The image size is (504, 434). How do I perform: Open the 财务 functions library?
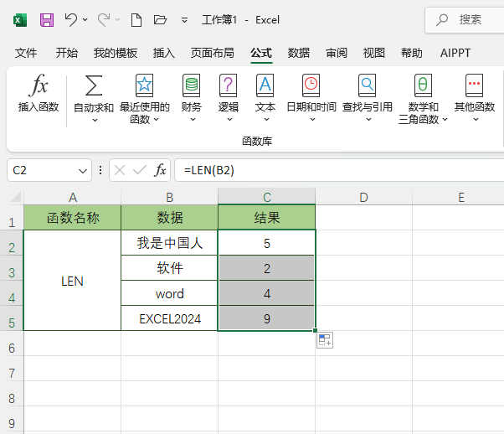pos(192,98)
